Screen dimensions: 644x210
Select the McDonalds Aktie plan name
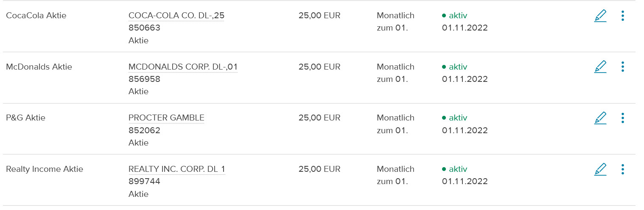coord(39,67)
